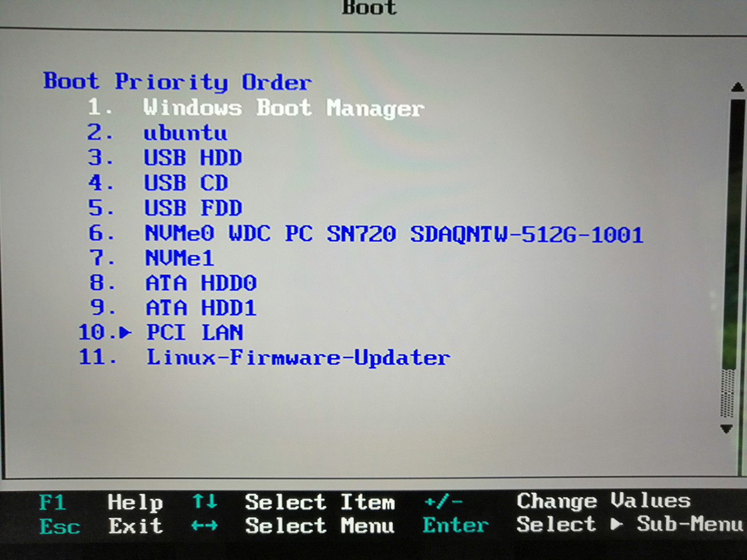Select USB HDD boot entry
The image size is (747, 560).
193,158
